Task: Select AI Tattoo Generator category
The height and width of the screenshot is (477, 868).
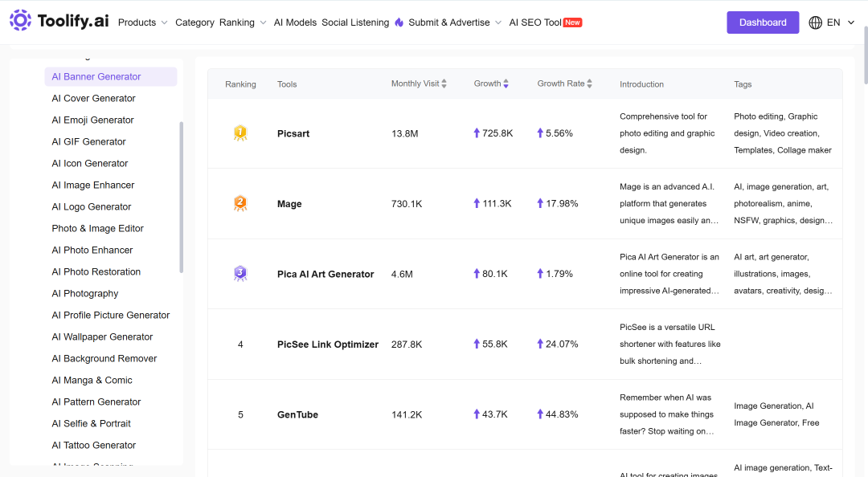Action: pos(93,445)
